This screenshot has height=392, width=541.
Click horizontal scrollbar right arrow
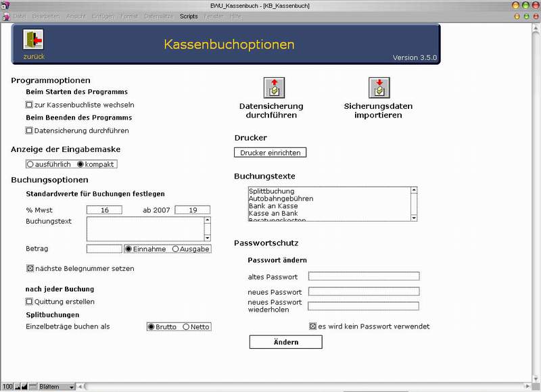[x=527, y=387]
